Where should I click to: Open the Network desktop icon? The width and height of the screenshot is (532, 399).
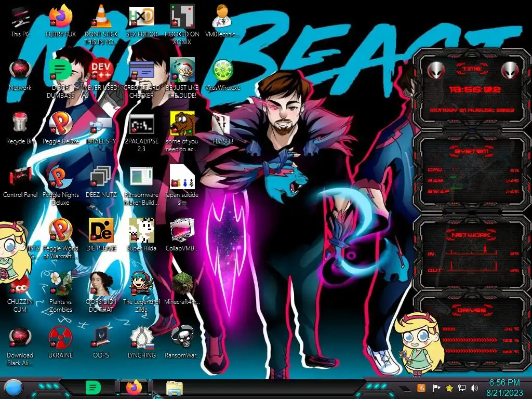coord(20,75)
